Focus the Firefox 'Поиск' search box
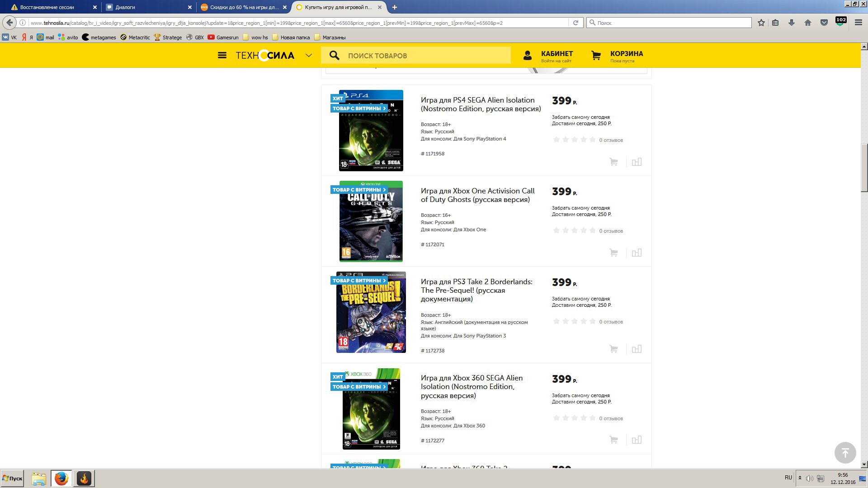 [x=669, y=23]
